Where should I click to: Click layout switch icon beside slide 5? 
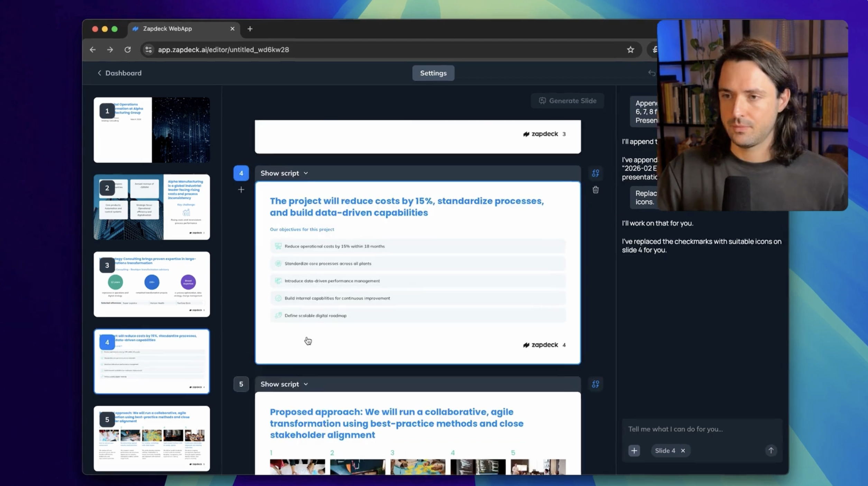pos(595,384)
